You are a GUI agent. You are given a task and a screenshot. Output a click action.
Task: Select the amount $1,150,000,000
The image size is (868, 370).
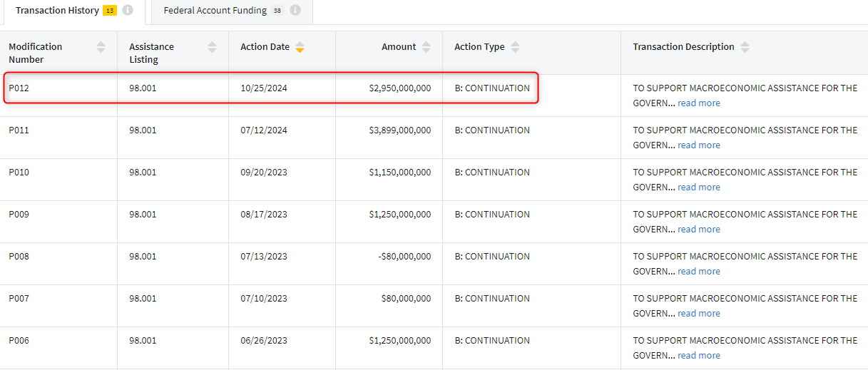tap(400, 173)
